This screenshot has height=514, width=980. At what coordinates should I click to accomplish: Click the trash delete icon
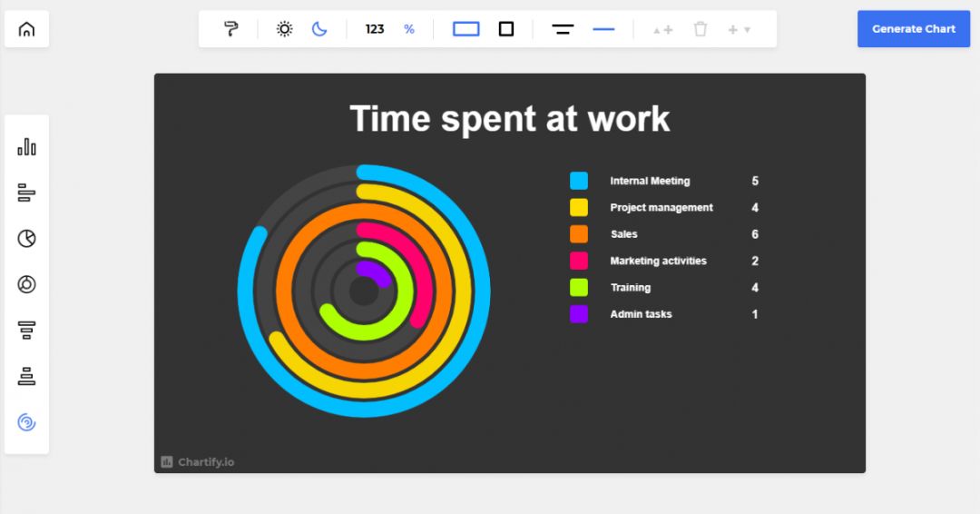701,29
